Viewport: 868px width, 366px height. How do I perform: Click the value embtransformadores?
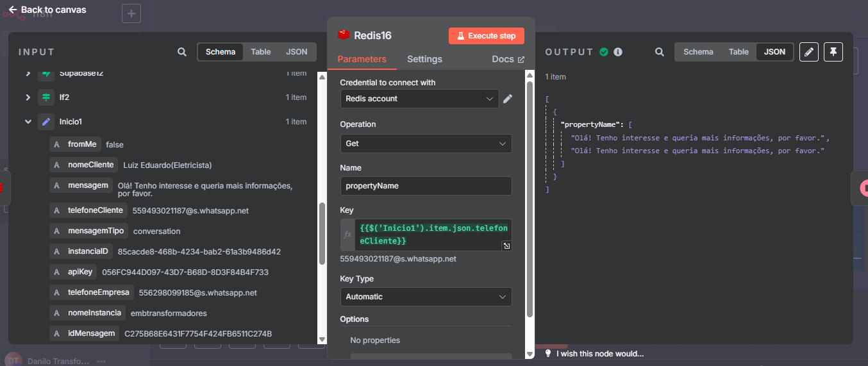coord(169,313)
